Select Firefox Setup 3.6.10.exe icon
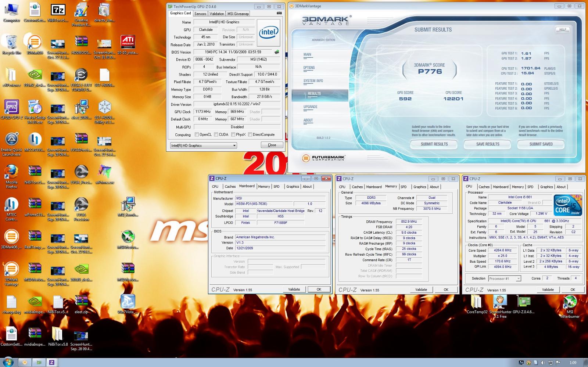The image size is (588, 367). point(35,112)
